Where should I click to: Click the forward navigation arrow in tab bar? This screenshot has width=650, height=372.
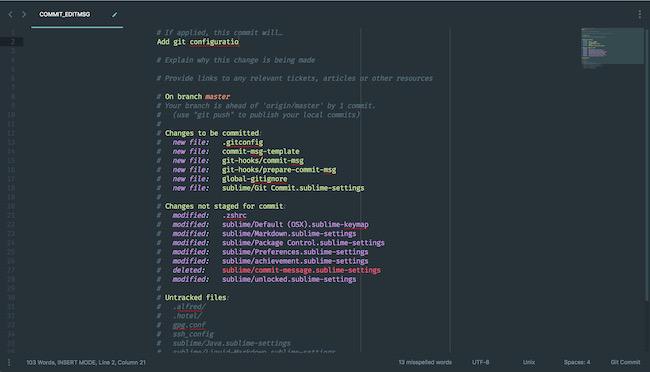(24, 14)
